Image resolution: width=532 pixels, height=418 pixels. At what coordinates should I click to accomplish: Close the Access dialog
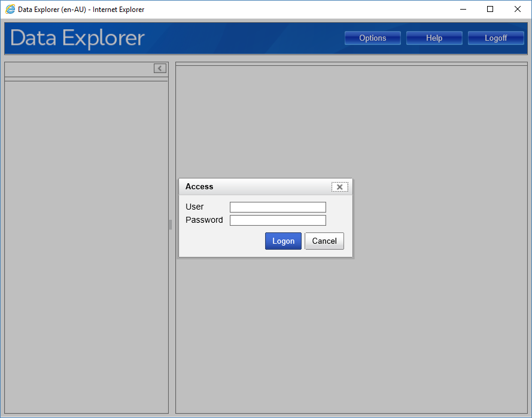[339, 187]
